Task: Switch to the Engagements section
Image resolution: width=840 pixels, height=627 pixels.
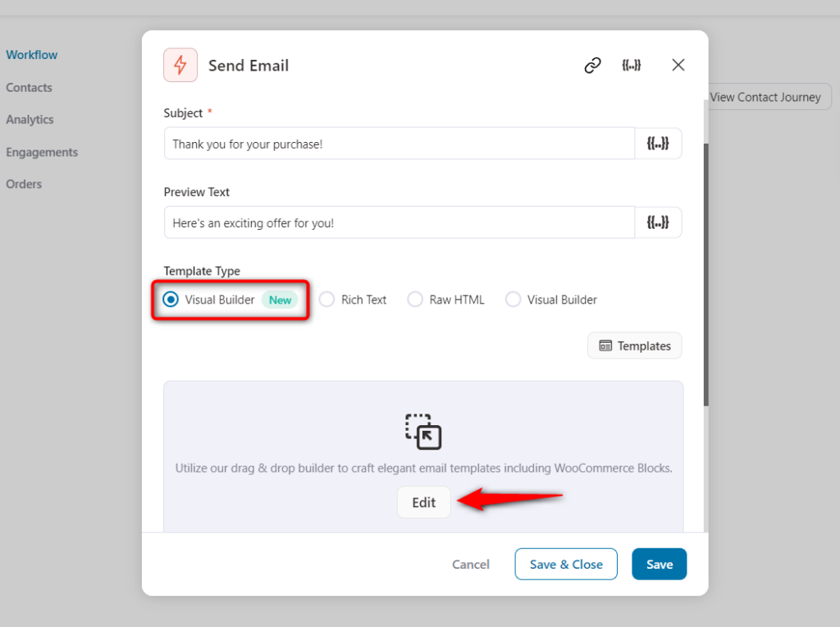Action: 42,152
